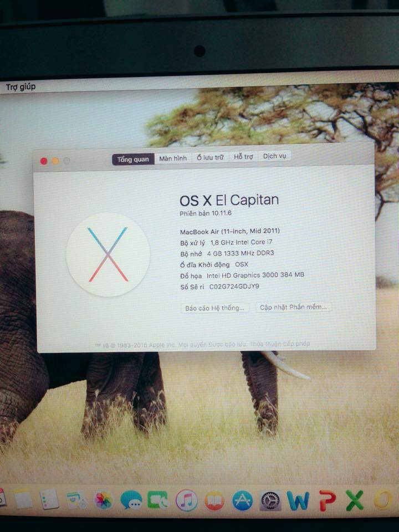Open Photos app in the dock

click(x=104, y=500)
